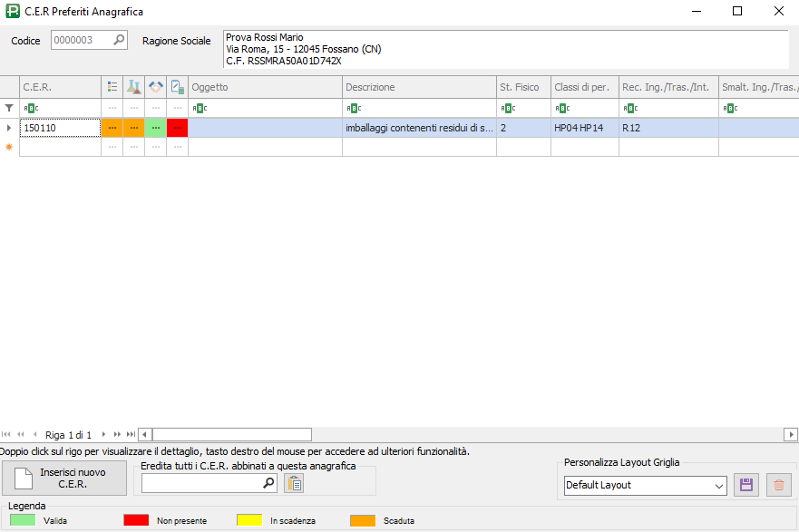Click the checklist icon column header
Screen dimensions: 799x532
112,87
